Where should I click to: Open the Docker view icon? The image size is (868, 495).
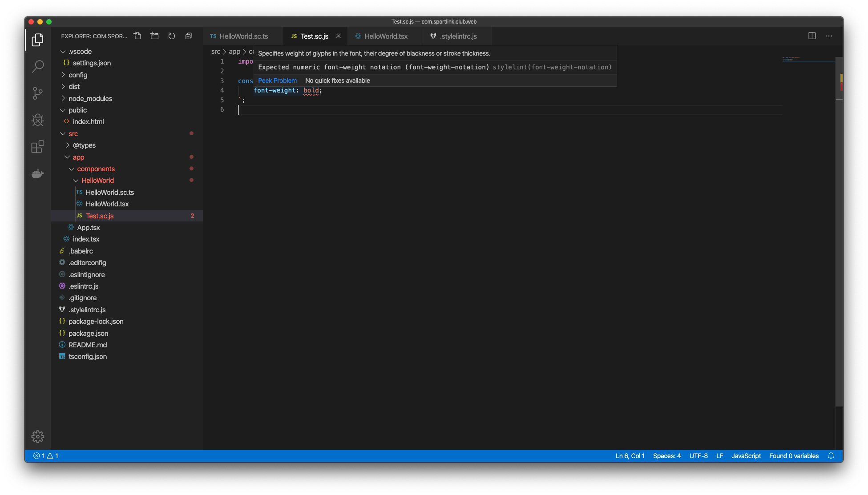pyautogui.click(x=38, y=173)
